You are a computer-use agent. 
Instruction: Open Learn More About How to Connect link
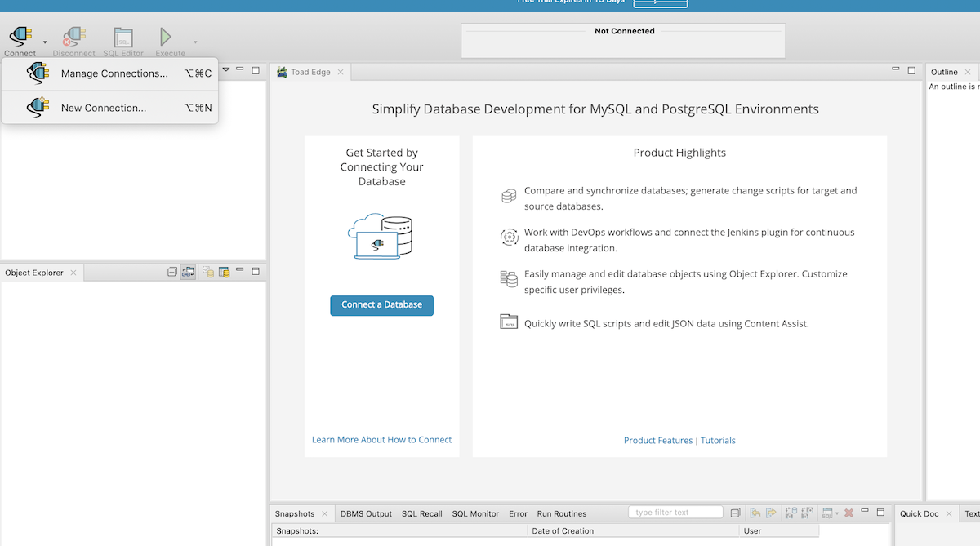(x=381, y=440)
